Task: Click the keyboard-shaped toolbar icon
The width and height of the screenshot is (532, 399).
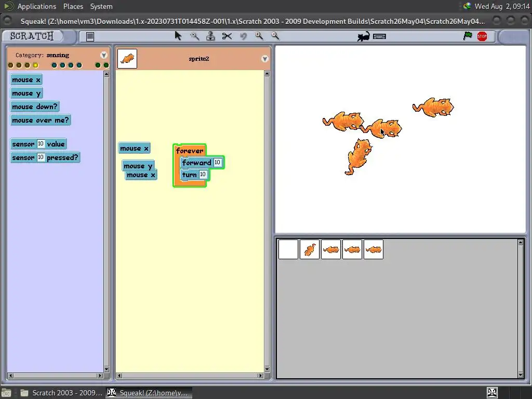Action: (379, 36)
